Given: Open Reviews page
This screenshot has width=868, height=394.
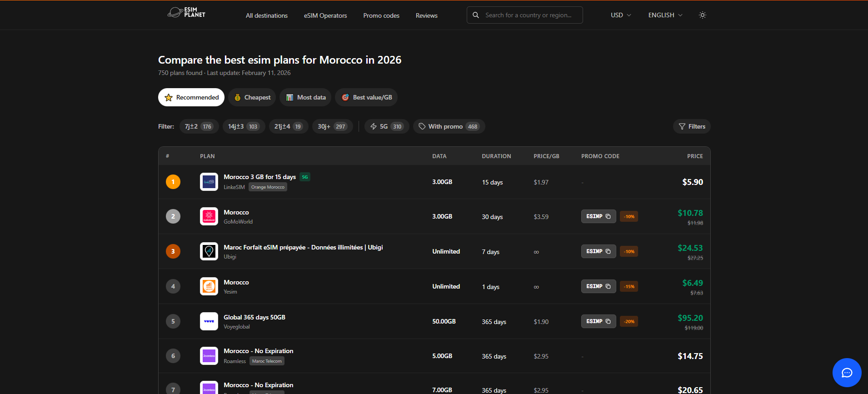Looking at the screenshot, I should pos(427,15).
